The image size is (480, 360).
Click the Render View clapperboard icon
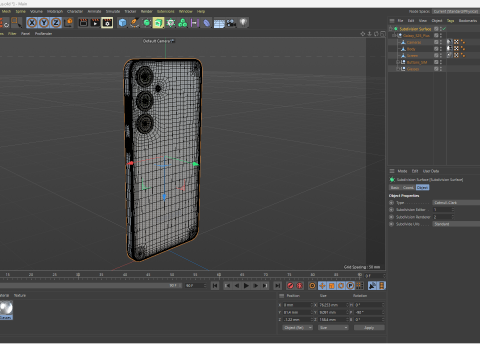click(83, 23)
